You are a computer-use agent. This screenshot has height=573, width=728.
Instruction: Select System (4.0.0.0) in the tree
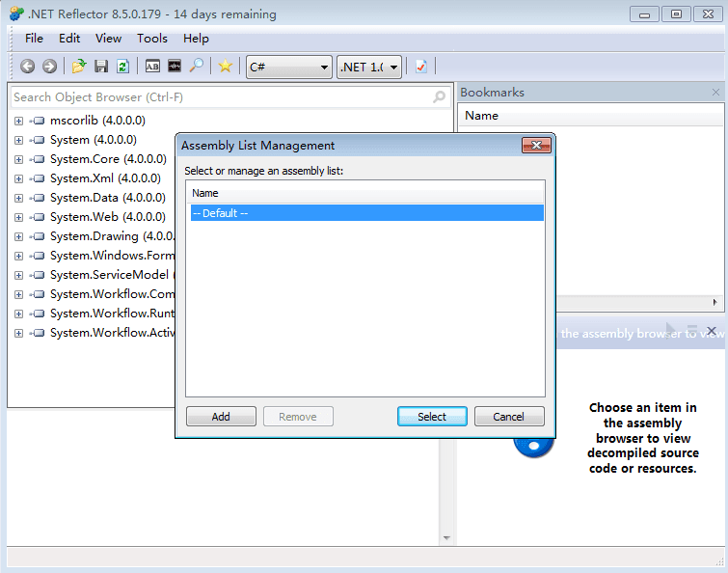click(x=94, y=140)
